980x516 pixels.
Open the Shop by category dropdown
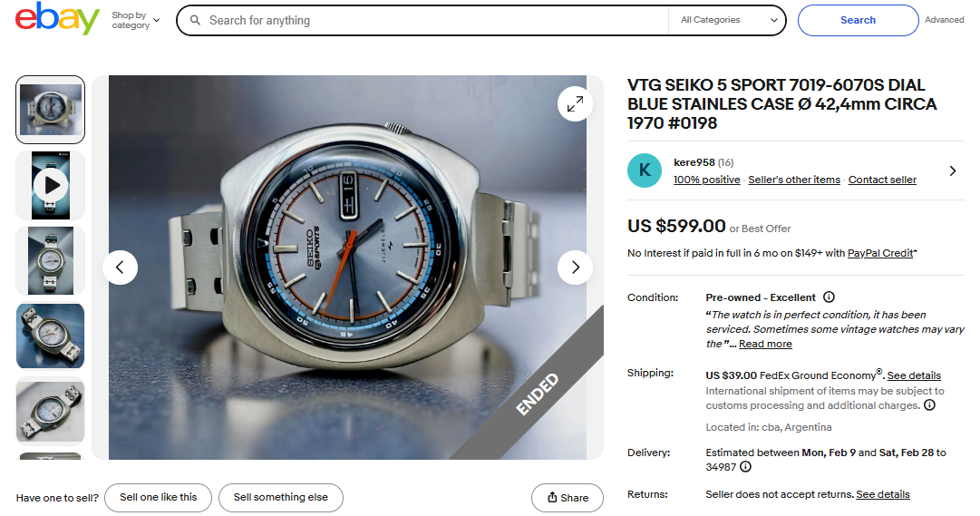136,20
